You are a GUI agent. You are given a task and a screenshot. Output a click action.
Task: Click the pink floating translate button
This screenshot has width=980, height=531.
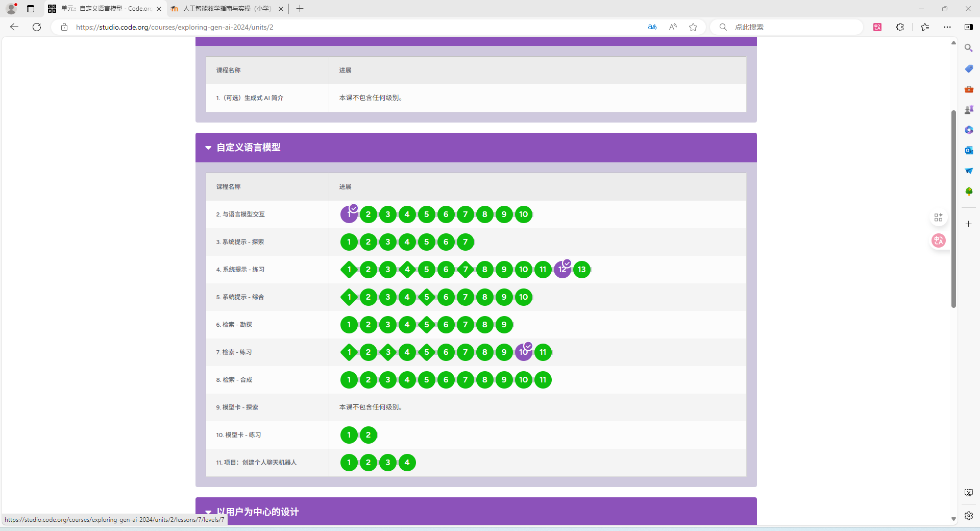(x=938, y=240)
